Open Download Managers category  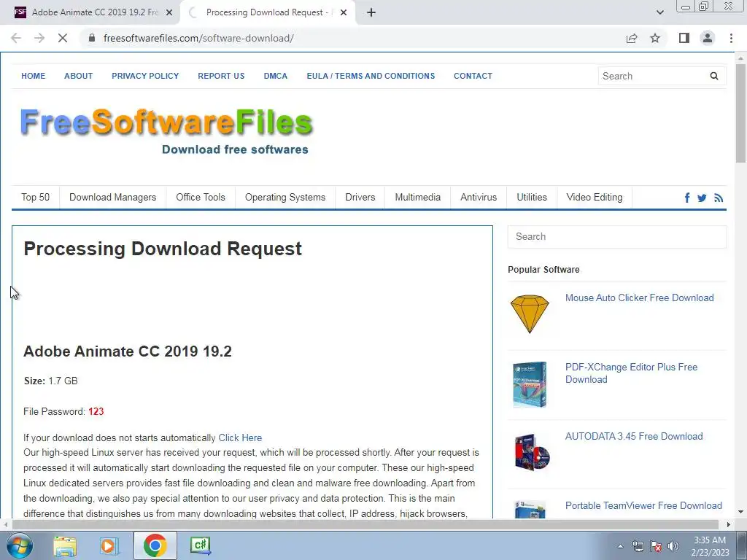click(113, 197)
